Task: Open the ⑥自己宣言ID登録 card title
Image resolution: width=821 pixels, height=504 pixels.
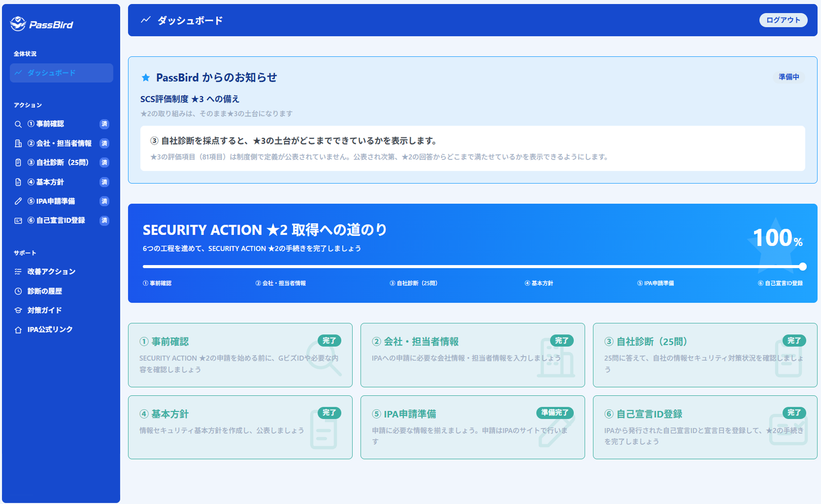Action: 643,414
